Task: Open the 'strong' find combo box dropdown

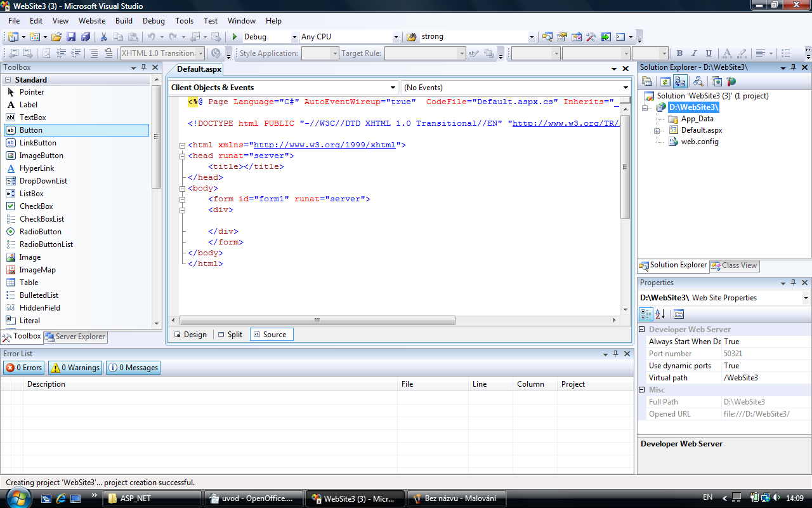Action: point(531,37)
